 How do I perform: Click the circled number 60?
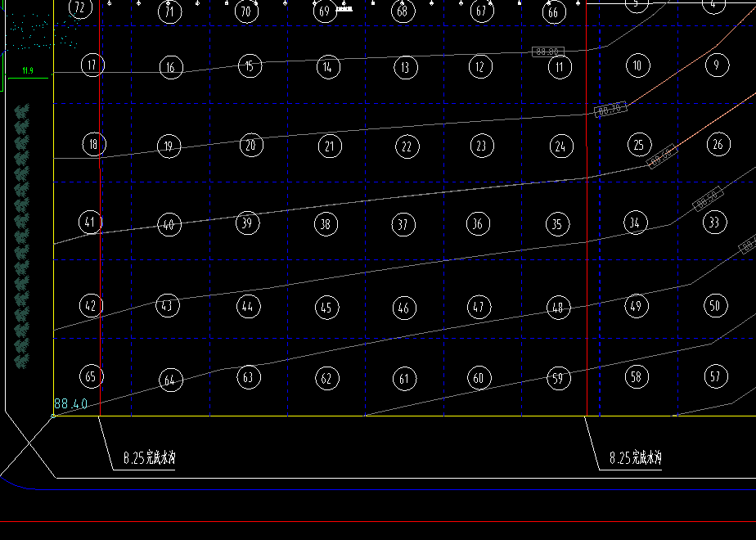[x=479, y=378]
